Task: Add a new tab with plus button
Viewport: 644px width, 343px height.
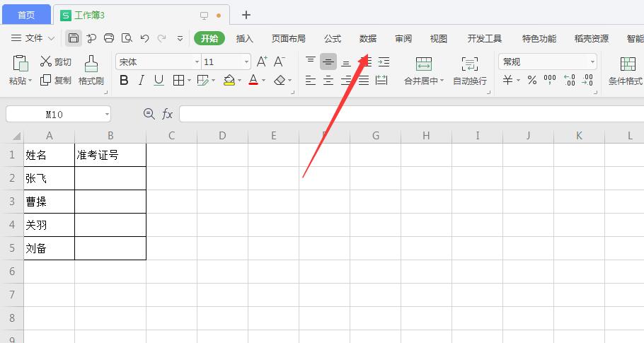Action: click(x=246, y=15)
